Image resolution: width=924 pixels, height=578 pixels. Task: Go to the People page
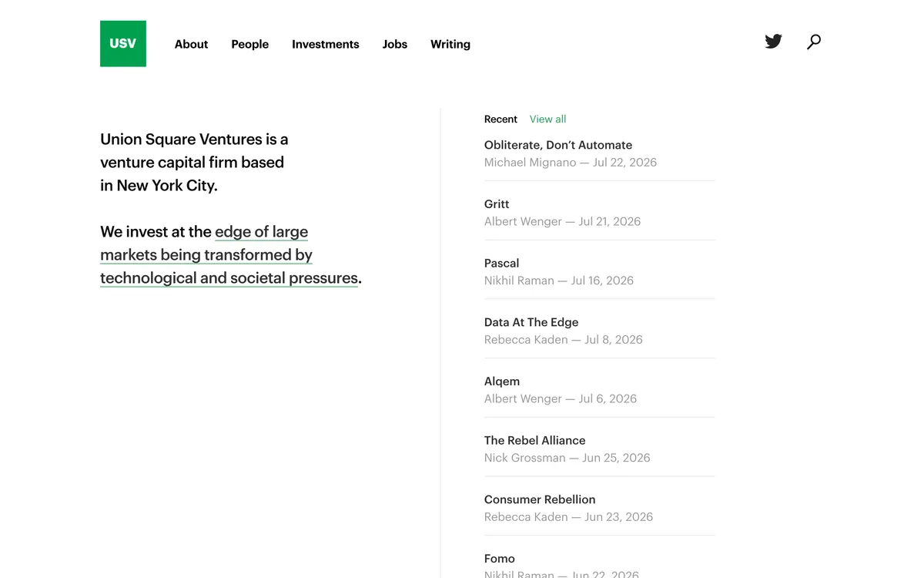(250, 44)
